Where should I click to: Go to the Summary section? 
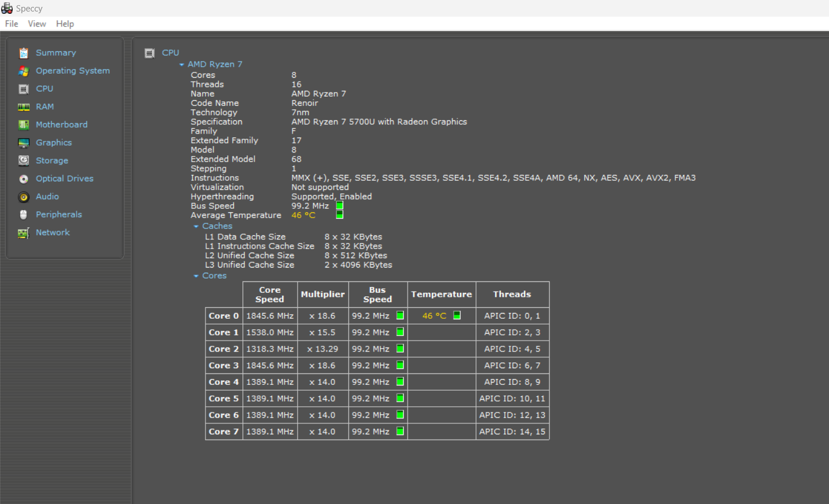pyautogui.click(x=56, y=53)
